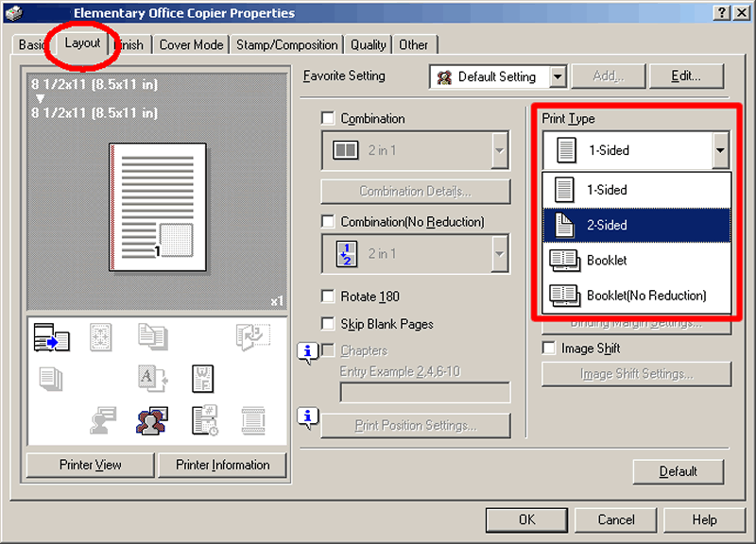Choose the 2-Sided option in Print Type
This screenshot has width=756, height=544.
click(635, 225)
